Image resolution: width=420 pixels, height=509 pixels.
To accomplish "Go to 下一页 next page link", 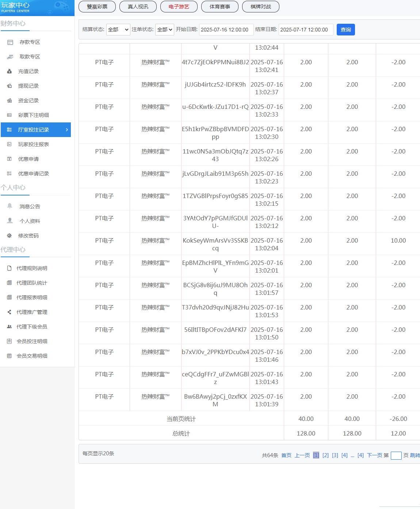I will (374, 455).
